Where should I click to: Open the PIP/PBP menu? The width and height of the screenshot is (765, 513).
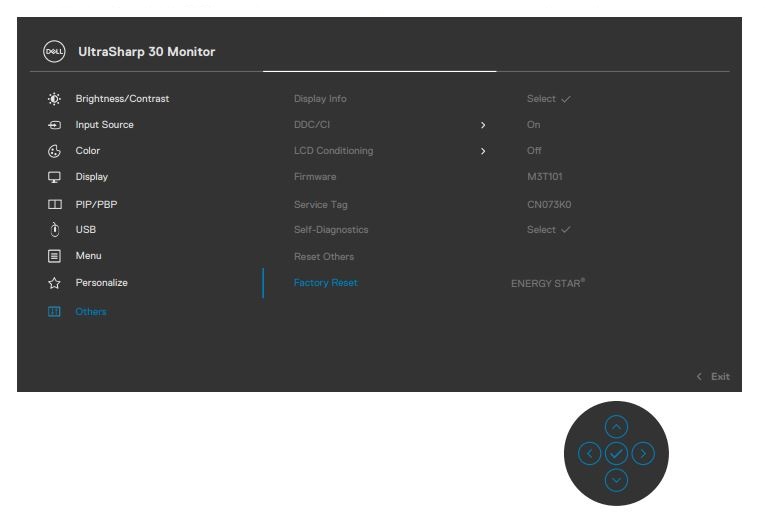click(96, 205)
